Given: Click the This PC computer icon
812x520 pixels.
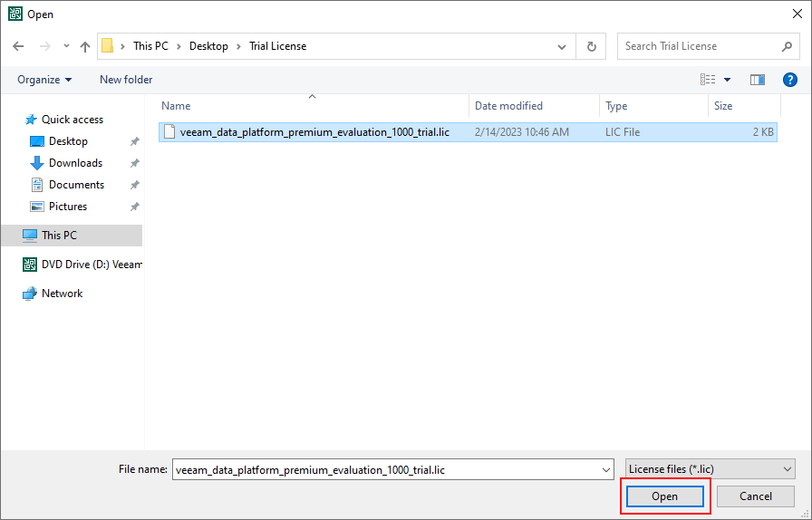Looking at the screenshot, I should (x=30, y=236).
